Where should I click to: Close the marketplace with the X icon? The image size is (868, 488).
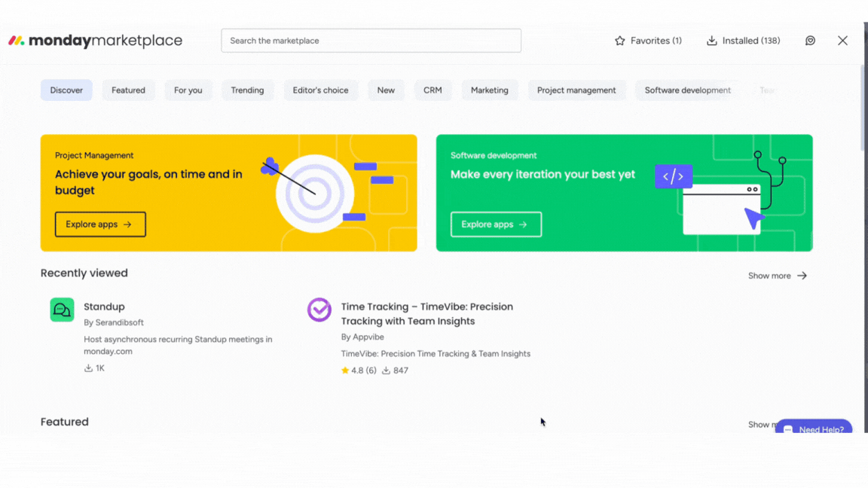(842, 41)
